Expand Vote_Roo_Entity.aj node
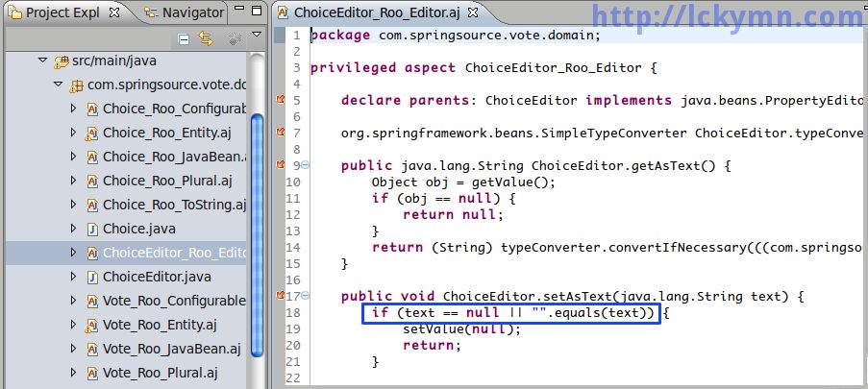The height and width of the screenshot is (389, 868). [74, 325]
